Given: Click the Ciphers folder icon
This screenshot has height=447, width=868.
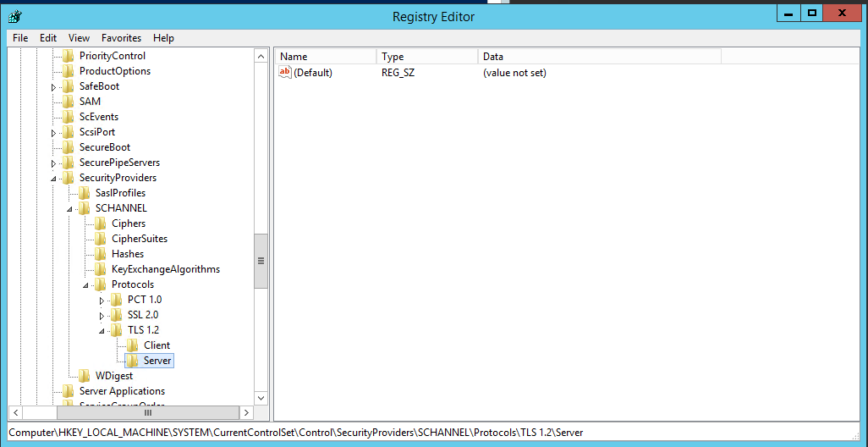Looking at the screenshot, I should (x=102, y=223).
